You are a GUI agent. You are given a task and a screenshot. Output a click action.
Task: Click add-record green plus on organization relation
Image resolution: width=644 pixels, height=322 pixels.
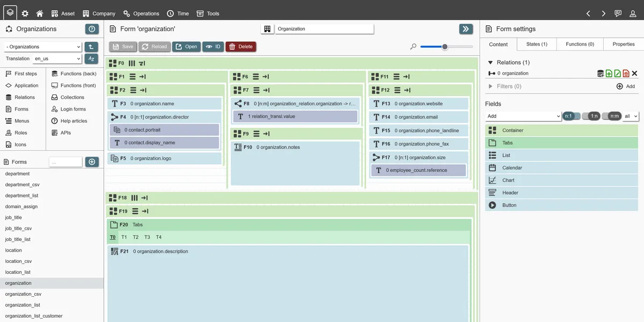pyautogui.click(x=609, y=74)
